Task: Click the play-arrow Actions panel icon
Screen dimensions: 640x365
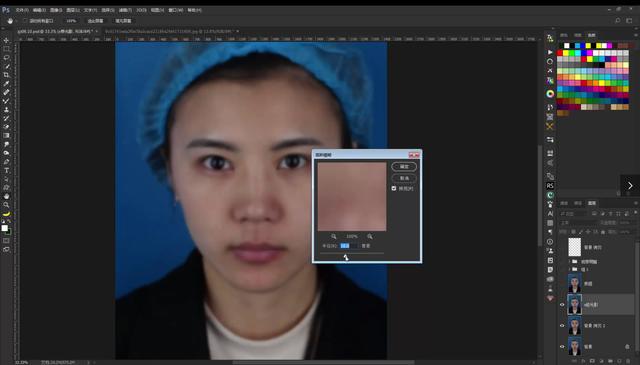Action: click(x=550, y=52)
